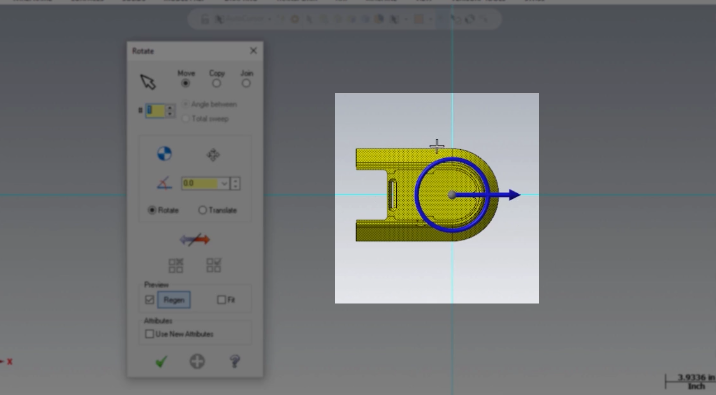Image resolution: width=716 pixels, height=395 pixels.
Task: Enable the Fit checkbox
Action: 221,300
